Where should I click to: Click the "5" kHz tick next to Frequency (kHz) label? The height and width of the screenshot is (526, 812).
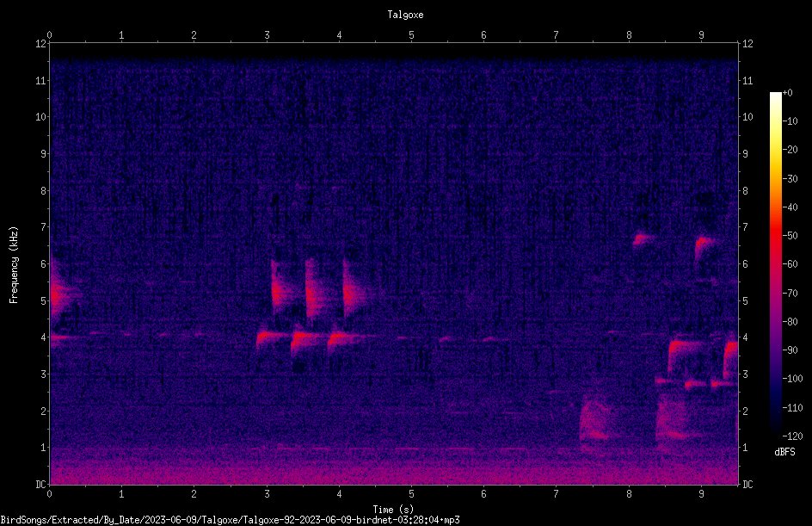[x=43, y=300]
